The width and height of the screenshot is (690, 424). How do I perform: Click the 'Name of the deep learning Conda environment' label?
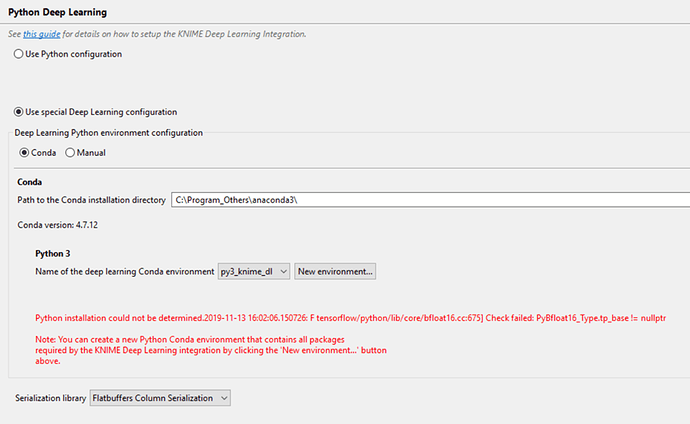click(125, 272)
